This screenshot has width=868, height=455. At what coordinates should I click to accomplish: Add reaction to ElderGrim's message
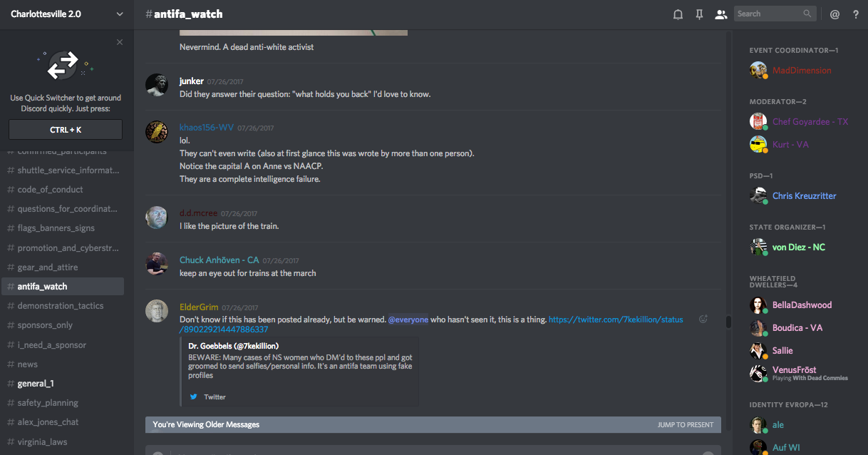coord(703,319)
